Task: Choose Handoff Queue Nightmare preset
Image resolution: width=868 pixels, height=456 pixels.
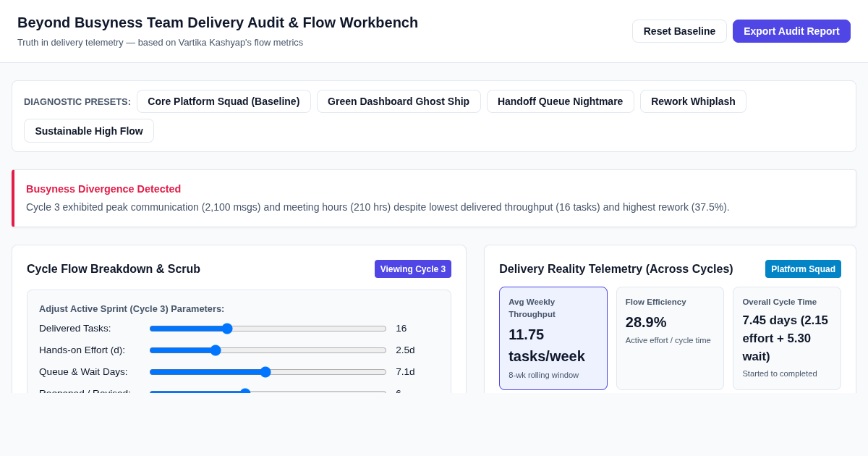Action: [x=560, y=101]
